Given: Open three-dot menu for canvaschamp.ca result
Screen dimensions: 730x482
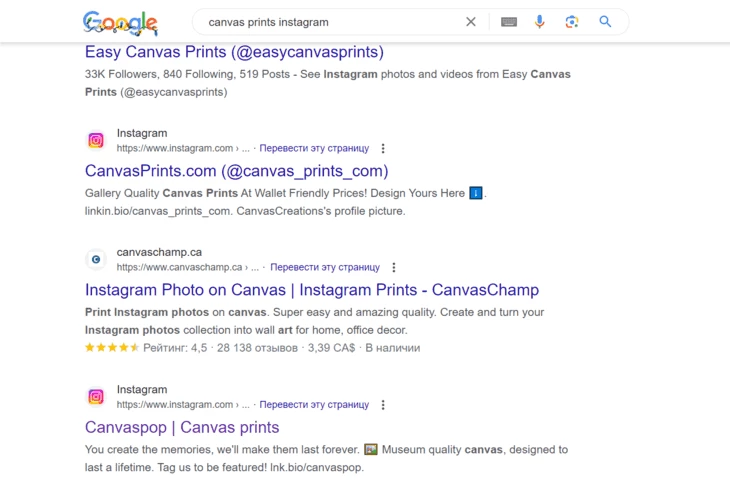Looking at the screenshot, I should pos(394,267).
